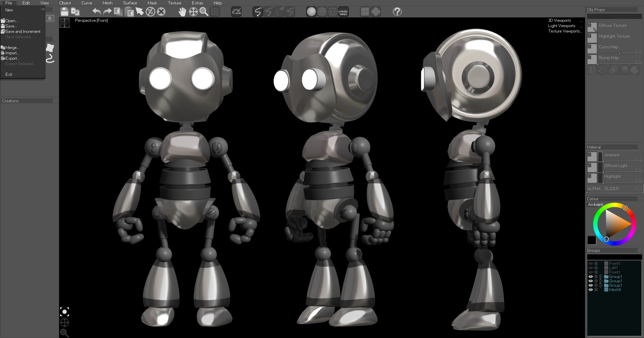Image resolution: width=644 pixels, height=338 pixels.
Task: Expand the first Group1 folder triangle
Action: (x=601, y=277)
